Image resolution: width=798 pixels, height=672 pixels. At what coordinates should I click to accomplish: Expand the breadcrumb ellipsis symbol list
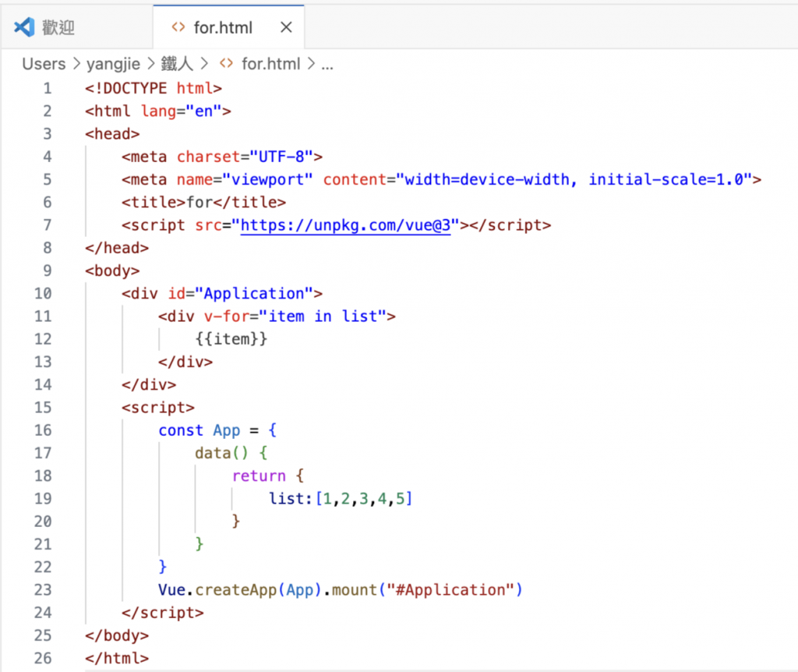click(327, 65)
